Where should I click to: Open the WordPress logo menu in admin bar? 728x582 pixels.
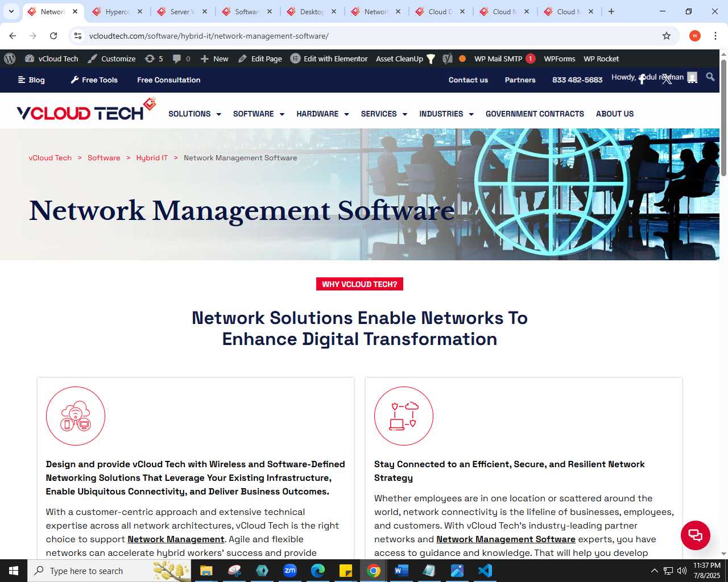10,59
